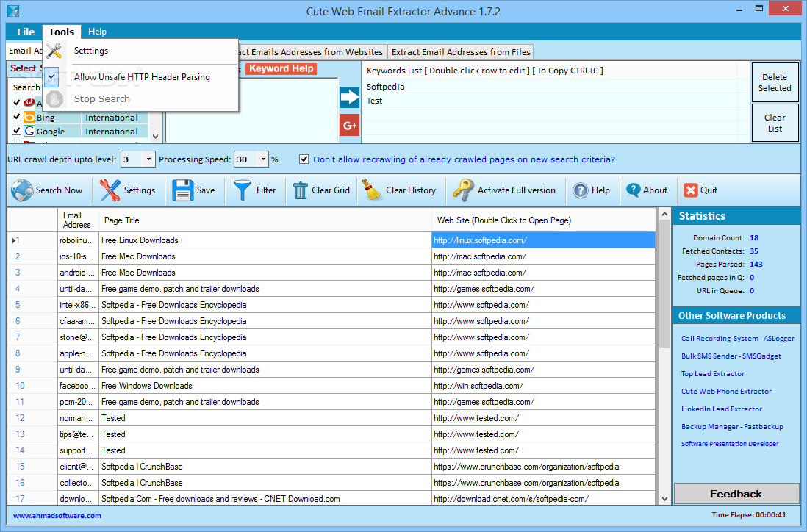Screen dimensions: 807x532
Task: Click the results grid scroll up arrow
Action: [664, 214]
